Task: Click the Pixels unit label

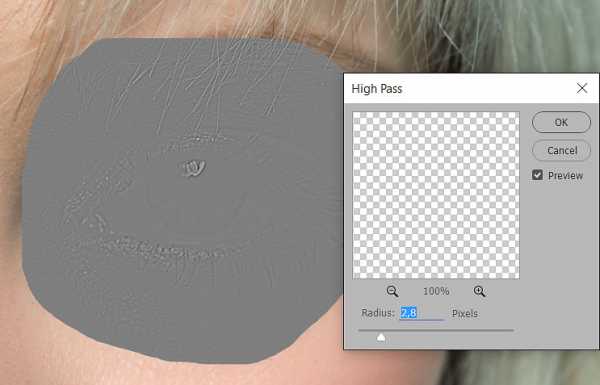Action: [465, 313]
